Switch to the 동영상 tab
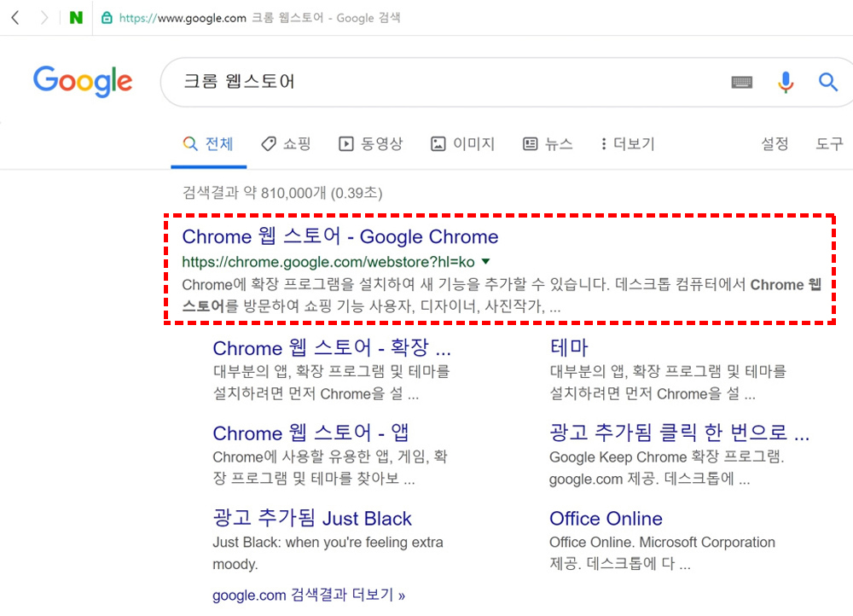This screenshot has height=616, width=853. tap(370, 143)
